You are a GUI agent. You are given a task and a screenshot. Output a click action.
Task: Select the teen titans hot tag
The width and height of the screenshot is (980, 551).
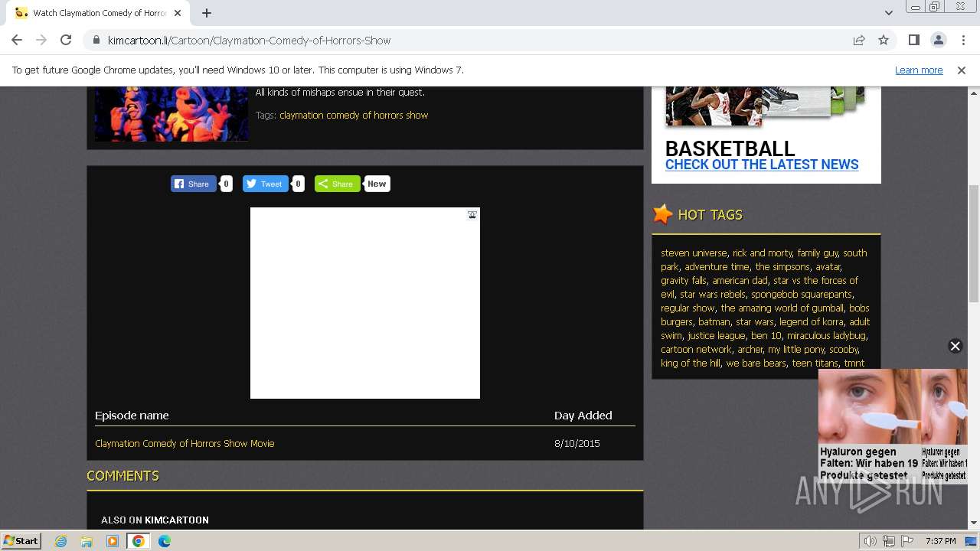coord(815,364)
